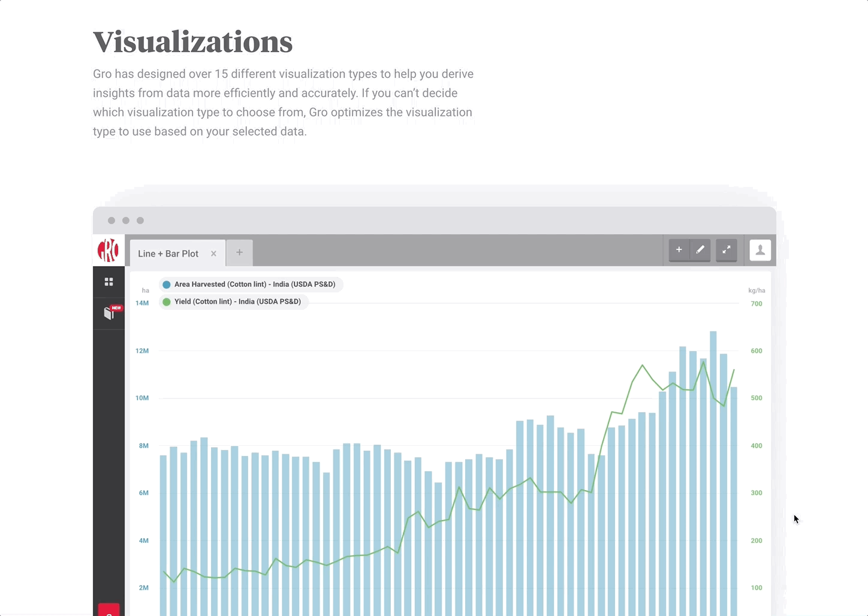
Task: Click the plus icon in top toolbar
Action: pos(679,250)
